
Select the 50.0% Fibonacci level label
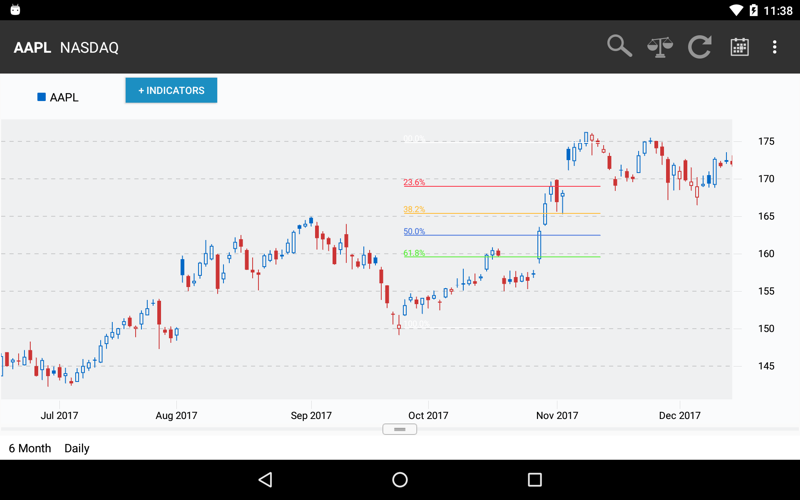414,231
